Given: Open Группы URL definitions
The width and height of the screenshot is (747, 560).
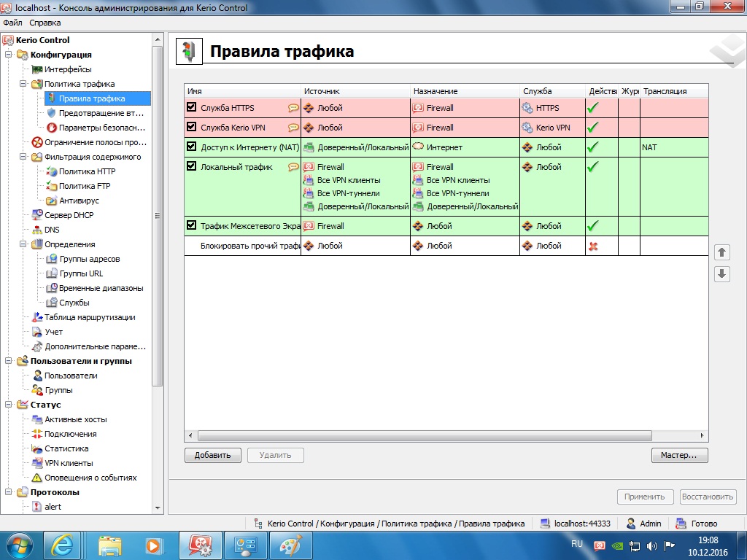Looking at the screenshot, I should click(x=74, y=274).
